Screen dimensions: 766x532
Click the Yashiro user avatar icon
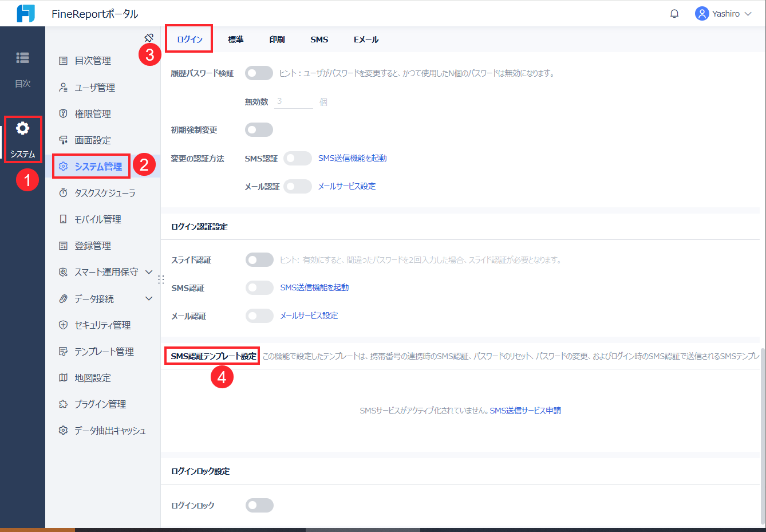point(702,14)
